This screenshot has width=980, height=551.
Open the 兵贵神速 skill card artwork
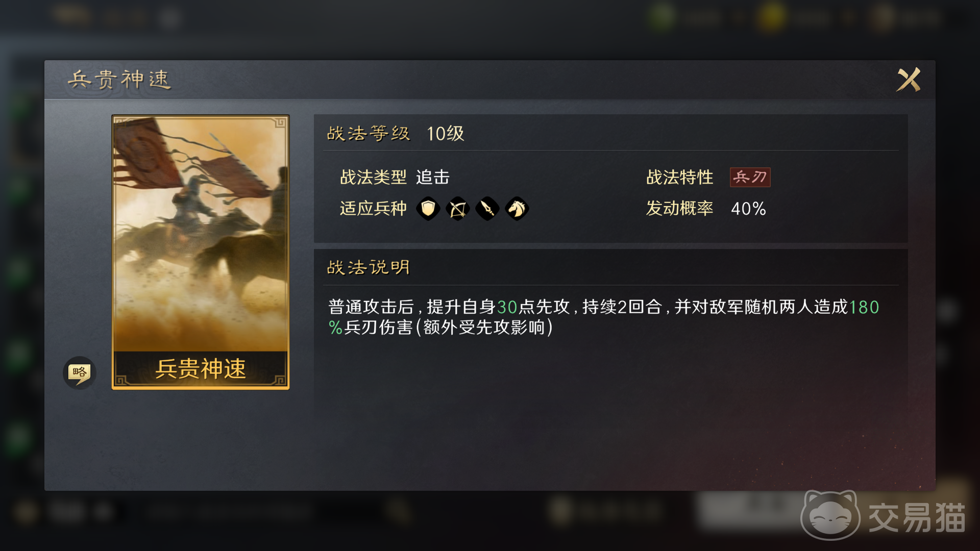[201, 234]
